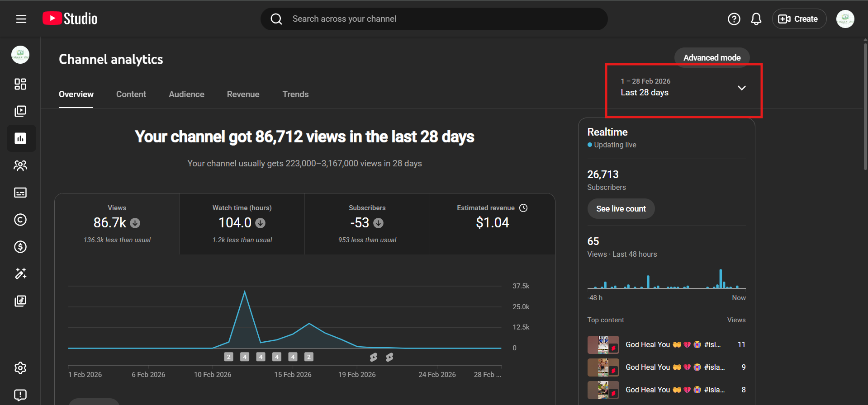
Task: Select the Watch time (hours) metric card
Action: click(x=242, y=224)
